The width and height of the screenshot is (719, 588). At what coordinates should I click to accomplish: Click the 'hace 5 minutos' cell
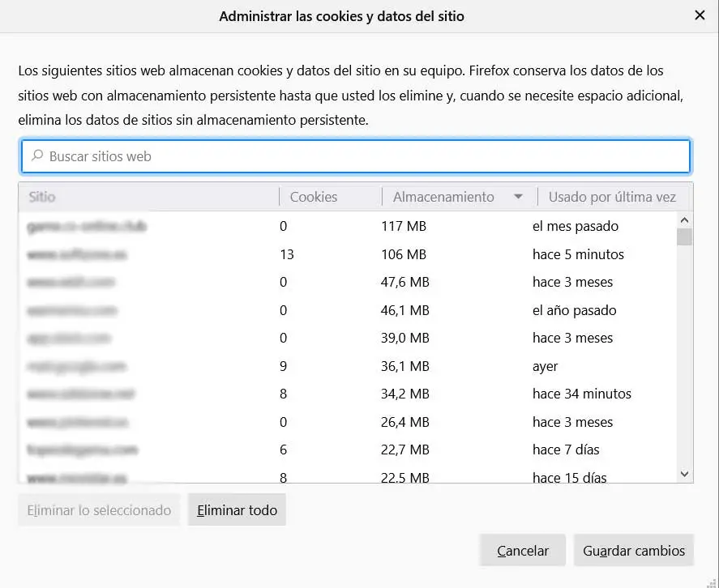(x=578, y=254)
